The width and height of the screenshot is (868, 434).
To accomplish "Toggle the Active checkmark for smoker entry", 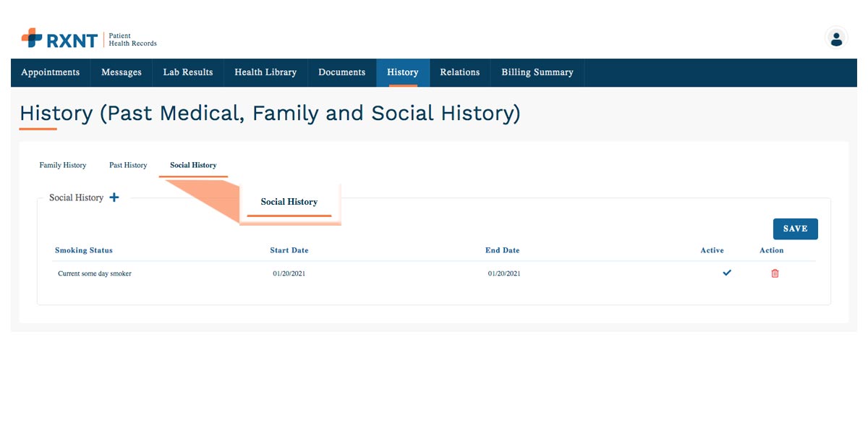I will (727, 273).
